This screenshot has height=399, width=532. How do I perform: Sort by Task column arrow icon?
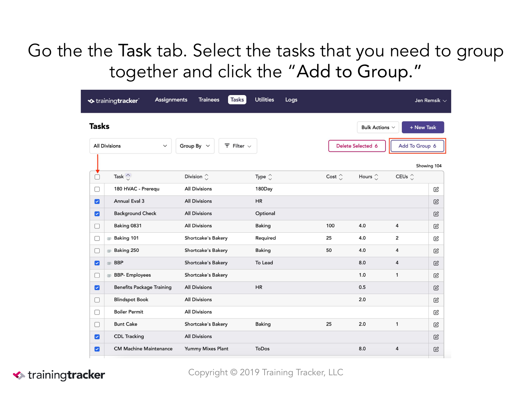point(128,176)
